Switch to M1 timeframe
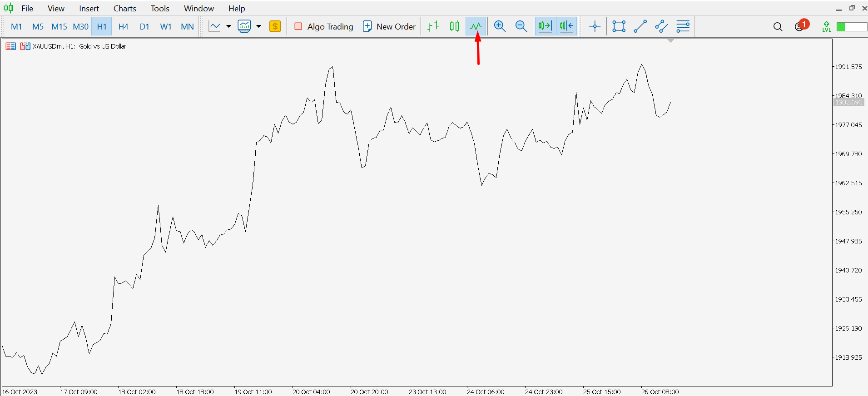This screenshot has height=396, width=868. 16,26
